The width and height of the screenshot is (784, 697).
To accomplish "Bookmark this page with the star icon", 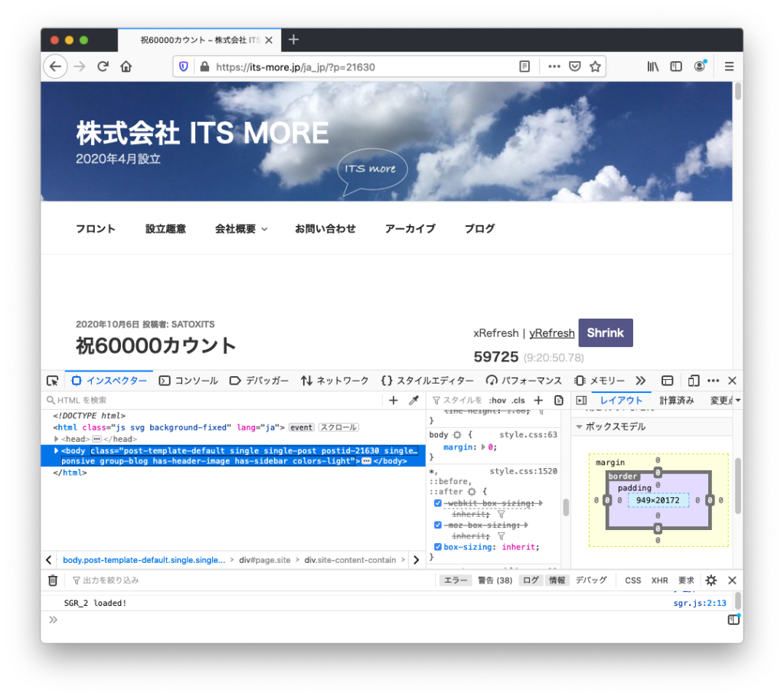I will coord(595,67).
